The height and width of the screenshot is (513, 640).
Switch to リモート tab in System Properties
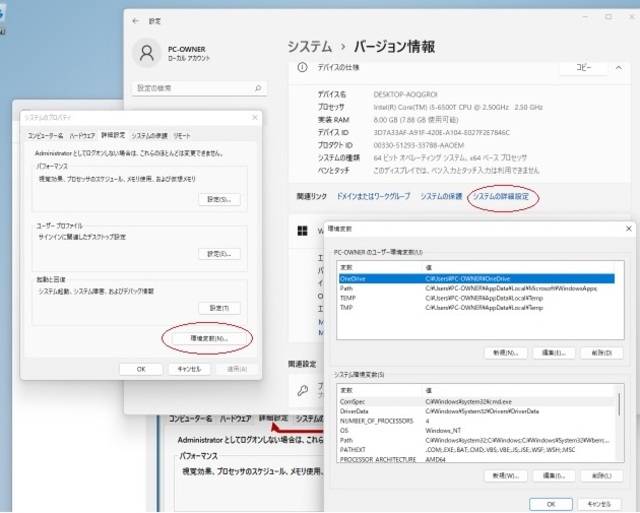pos(182,135)
